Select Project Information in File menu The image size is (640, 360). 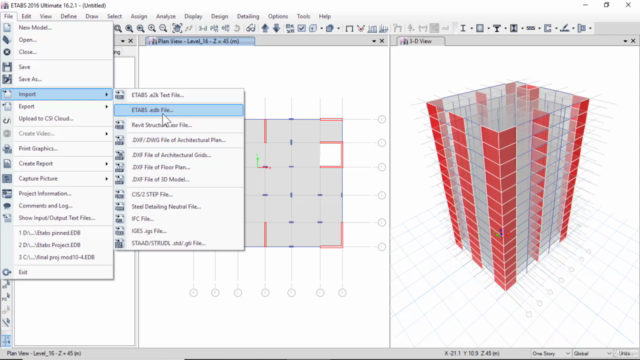point(57,194)
